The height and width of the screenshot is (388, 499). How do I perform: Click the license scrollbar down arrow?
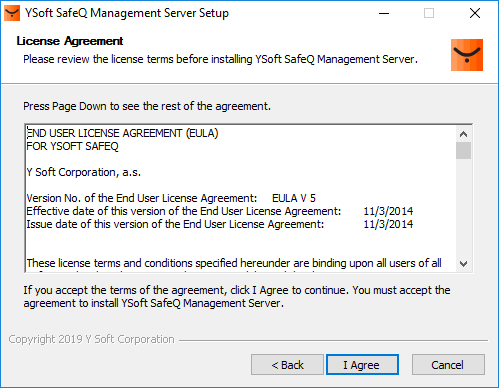pyautogui.click(x=463, y=264)
